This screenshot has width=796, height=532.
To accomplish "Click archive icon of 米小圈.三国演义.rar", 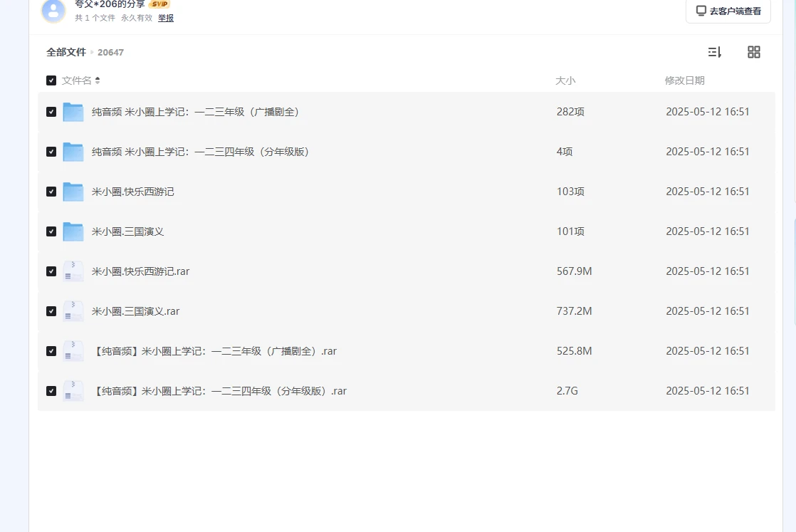I will click(73, 311).
